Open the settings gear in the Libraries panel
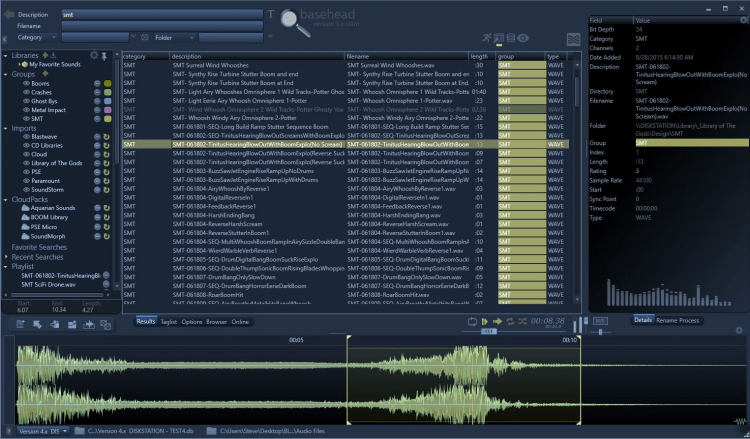 click(93, 54)
